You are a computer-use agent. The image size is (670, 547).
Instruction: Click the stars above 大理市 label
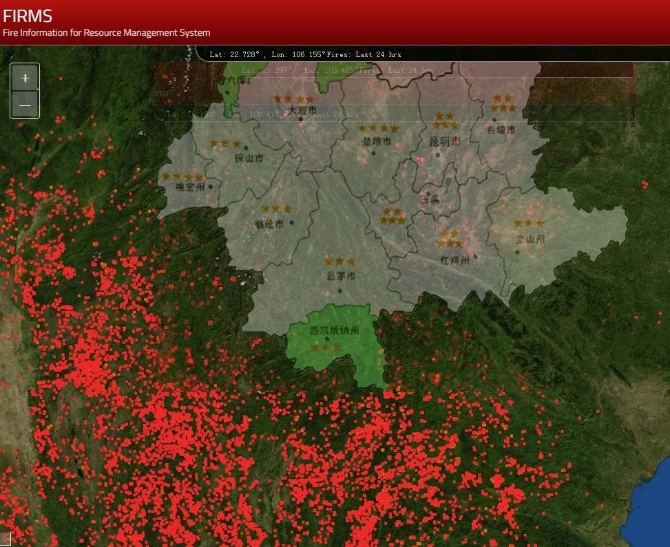tap(294, 99)
